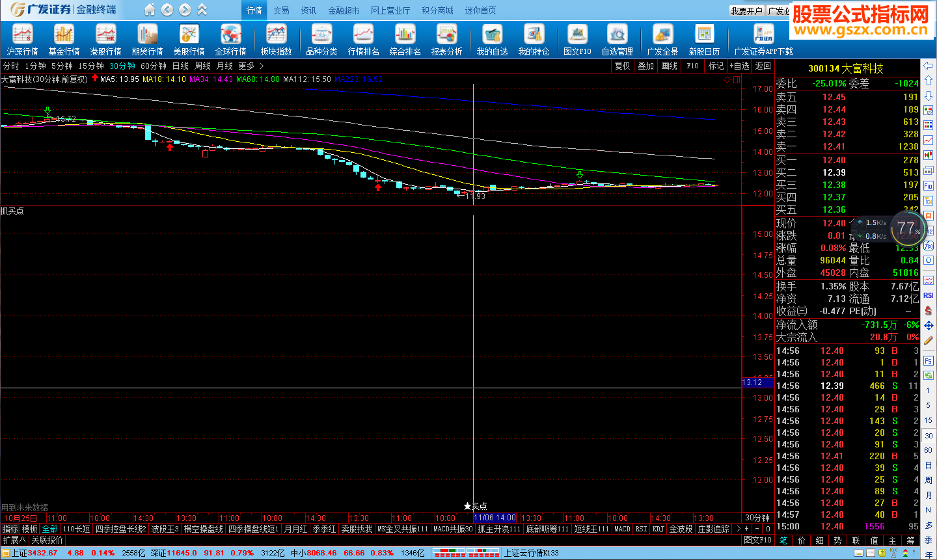This screenshot has height=560, width=937.
Task: Click the 关联报价 button
Action: click(47, 540)
